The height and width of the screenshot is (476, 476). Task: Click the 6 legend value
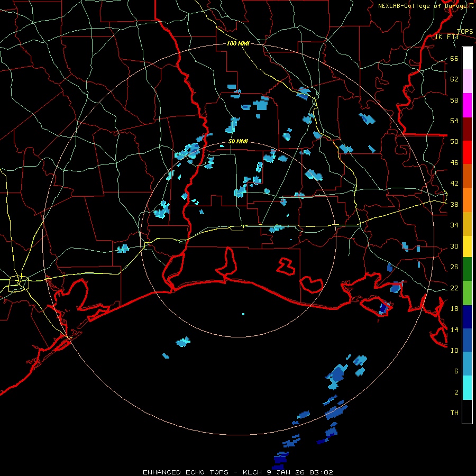456,371
